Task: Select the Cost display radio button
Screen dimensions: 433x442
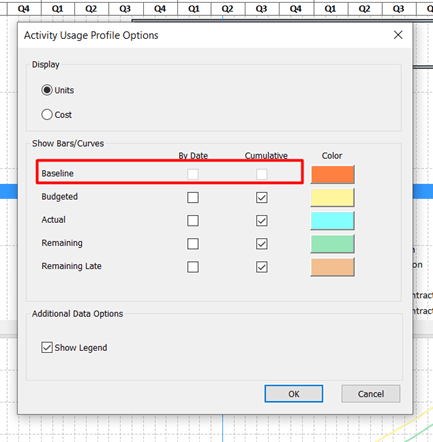Action: (47, 115)
